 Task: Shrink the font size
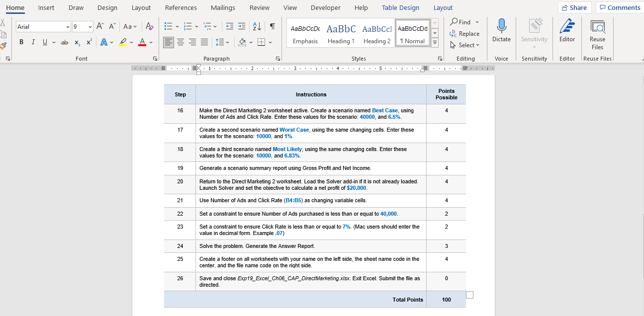(x=112, y=26)
